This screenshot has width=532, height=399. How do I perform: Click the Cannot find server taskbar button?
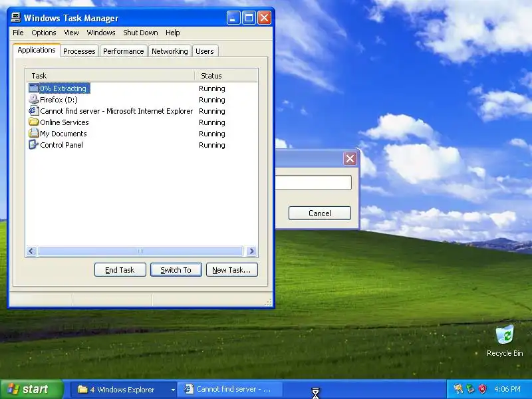coord(230,389)
